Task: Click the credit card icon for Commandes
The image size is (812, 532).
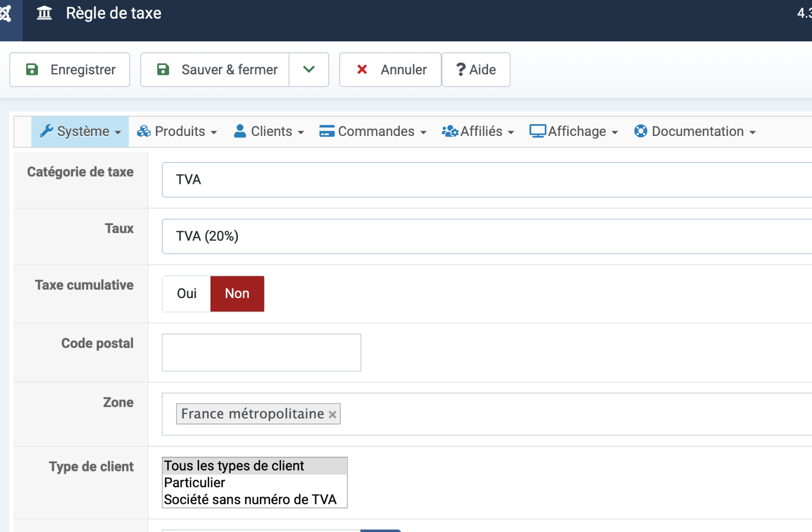Action: pyautogui.click(x=327, y=131)
